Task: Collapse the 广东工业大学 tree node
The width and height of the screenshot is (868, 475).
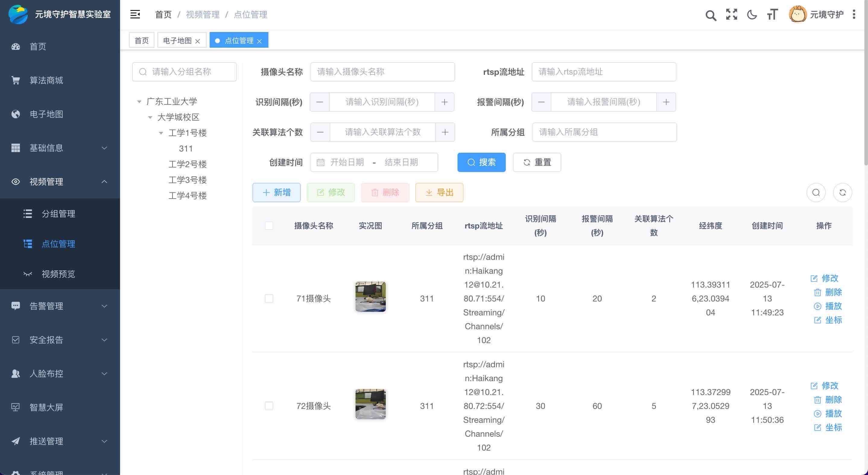Action: 139,101
